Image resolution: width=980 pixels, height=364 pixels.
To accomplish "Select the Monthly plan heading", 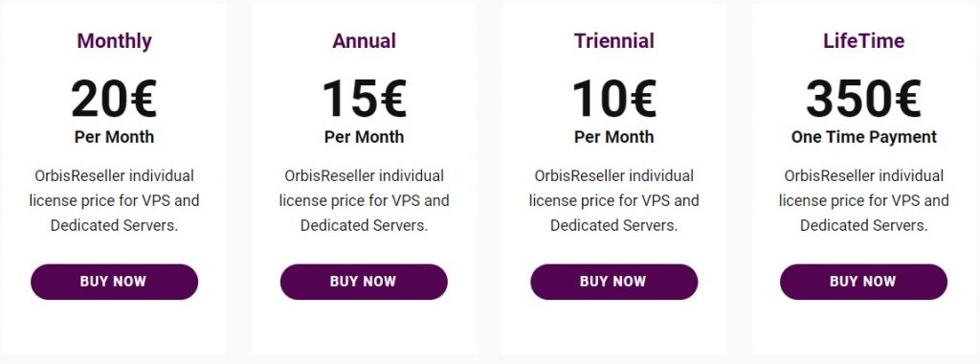I will (115, 41).
